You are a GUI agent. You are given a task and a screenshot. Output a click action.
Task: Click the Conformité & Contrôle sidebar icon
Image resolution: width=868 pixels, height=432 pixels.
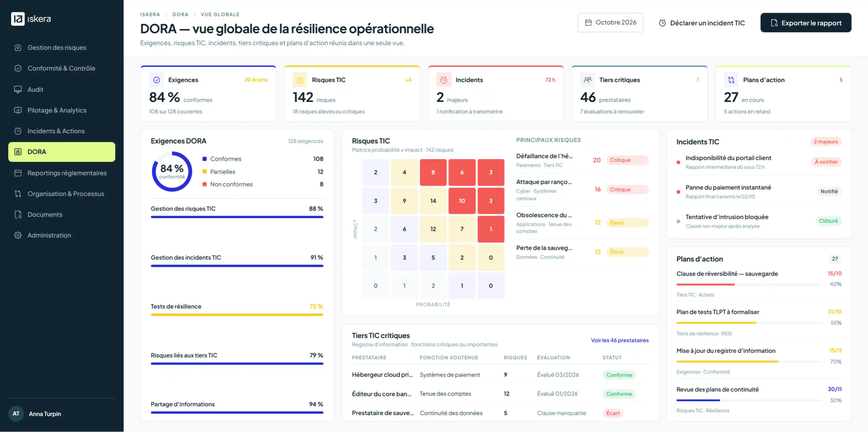18,68
